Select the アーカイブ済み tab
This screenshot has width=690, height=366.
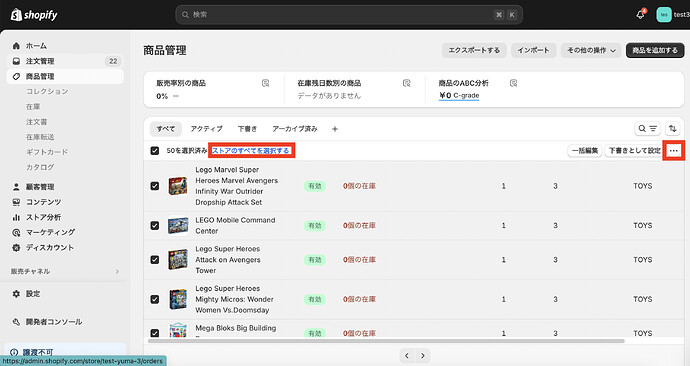[x=295, y=129]
